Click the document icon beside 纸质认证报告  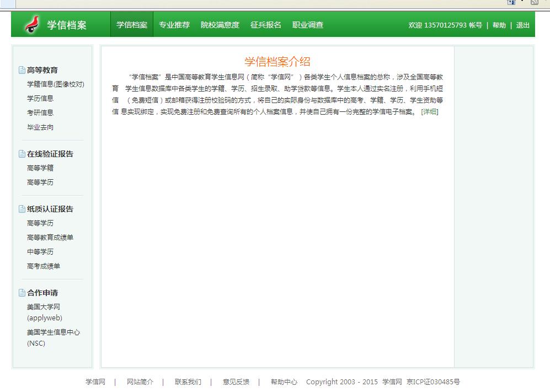(x=22, y=209)
